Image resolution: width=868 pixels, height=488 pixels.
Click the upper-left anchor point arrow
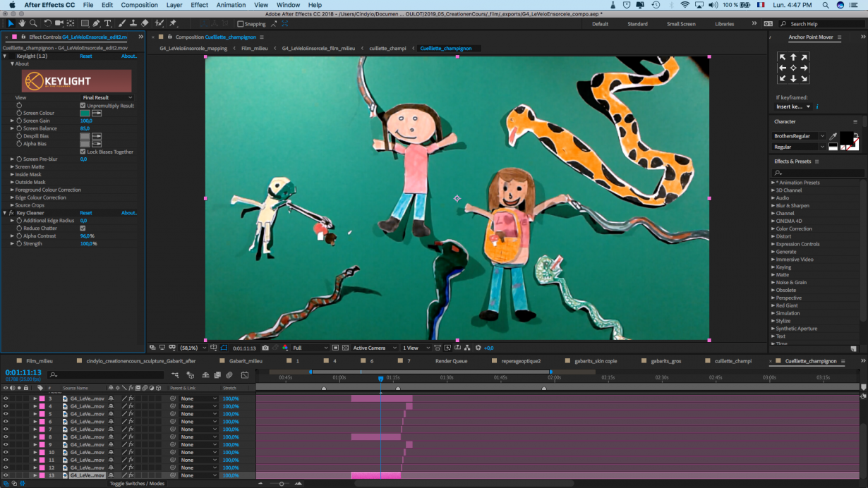[x=782, y=57]
